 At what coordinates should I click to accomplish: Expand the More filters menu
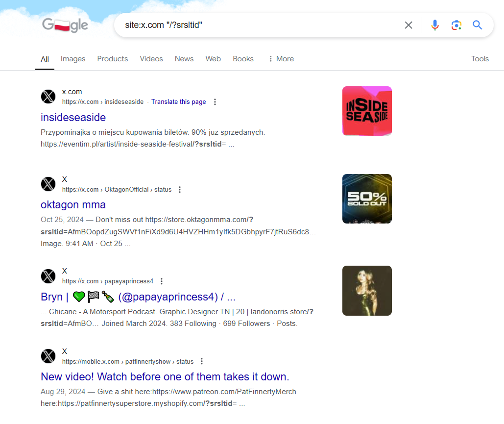point(281,59)
